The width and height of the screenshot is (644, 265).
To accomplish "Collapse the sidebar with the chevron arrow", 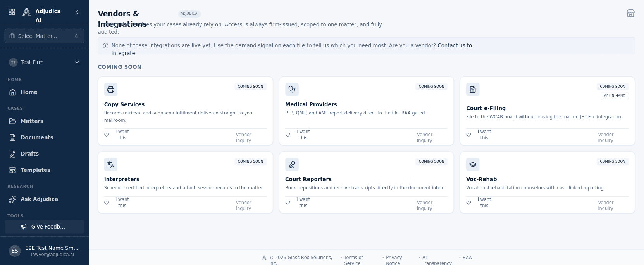I will pyautogui.click(x=77, y=12).
